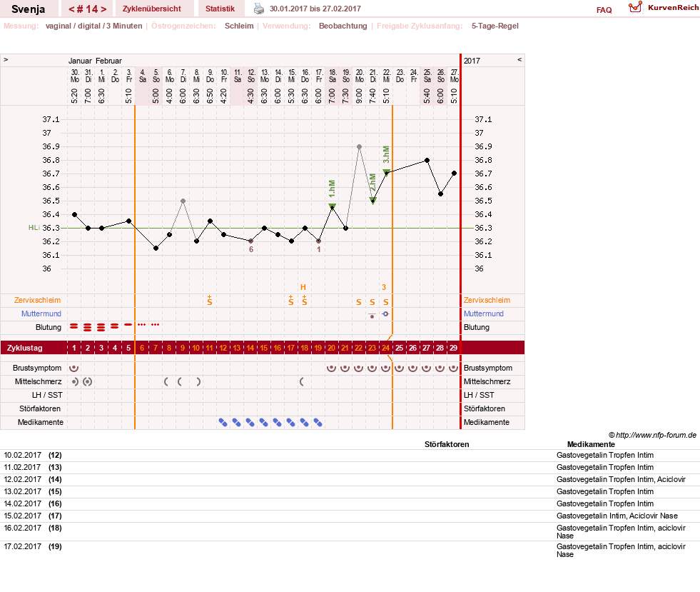
Task: Click breast symptom icon on cycle day 1
Action: [74, 368]
